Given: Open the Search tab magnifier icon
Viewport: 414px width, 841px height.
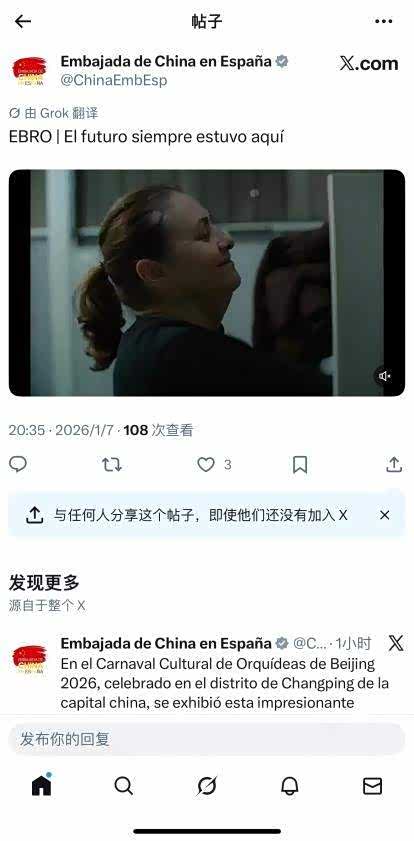Looking at the screenshot, I should click(124, 786).
